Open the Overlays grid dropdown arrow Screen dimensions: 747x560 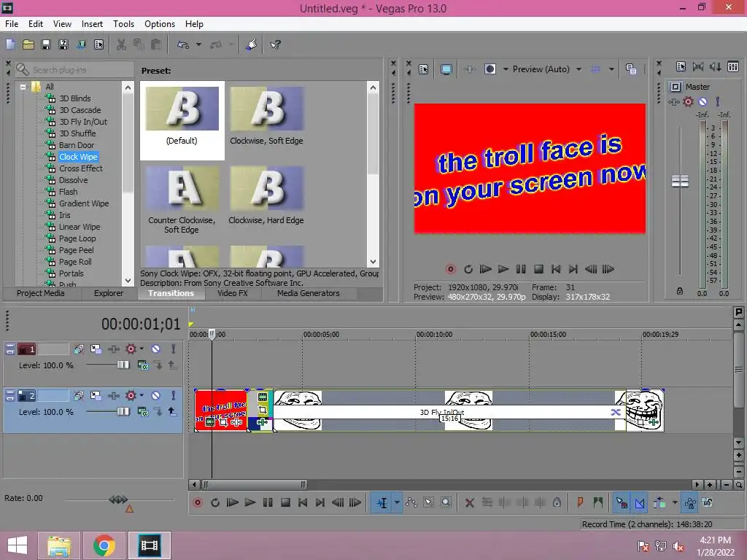pos(611,69)
